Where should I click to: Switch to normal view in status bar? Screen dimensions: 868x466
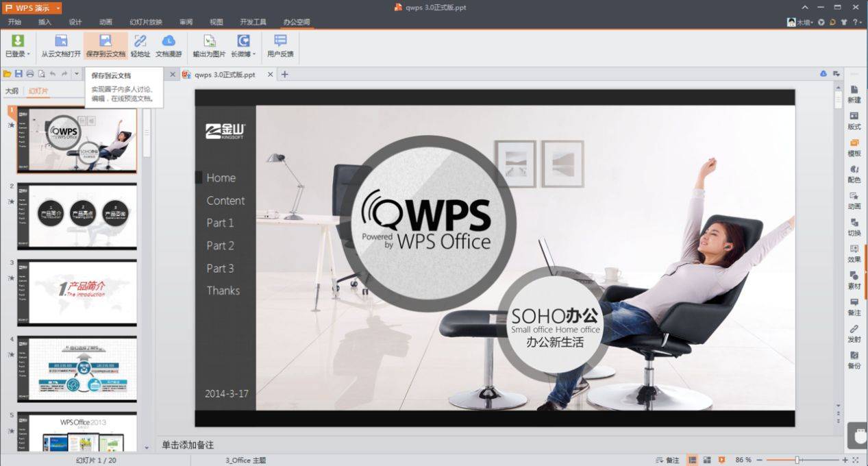click(x=693, y=460)
